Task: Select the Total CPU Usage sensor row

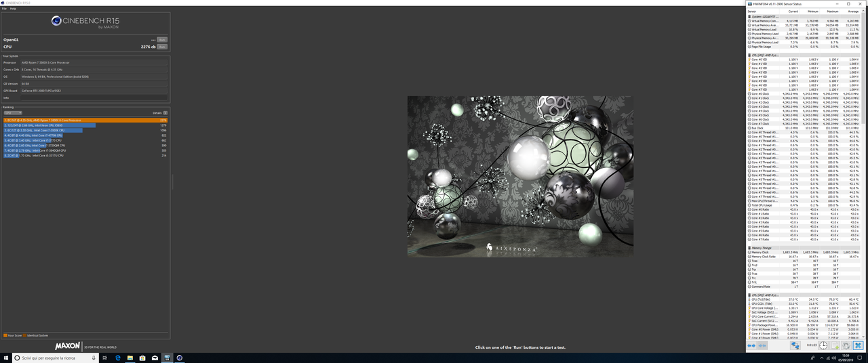Action: (804, 205)
